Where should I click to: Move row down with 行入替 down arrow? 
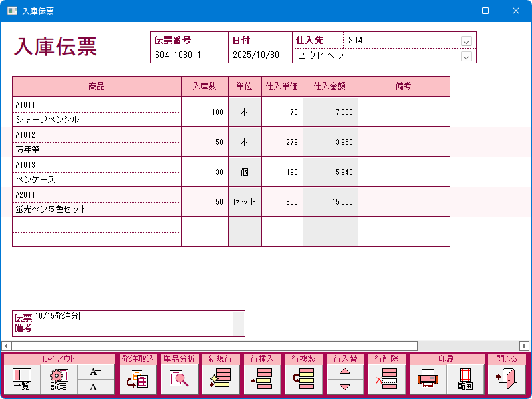344,387
